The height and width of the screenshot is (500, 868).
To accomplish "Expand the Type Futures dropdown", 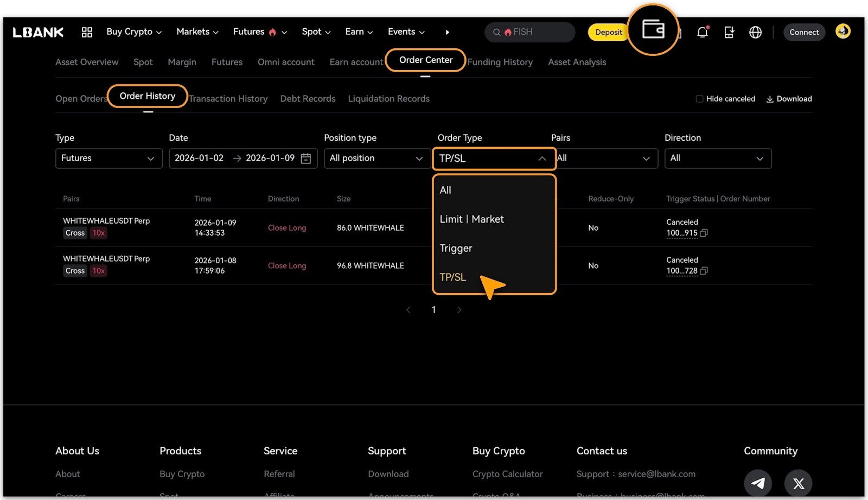I will click(108, 159).
